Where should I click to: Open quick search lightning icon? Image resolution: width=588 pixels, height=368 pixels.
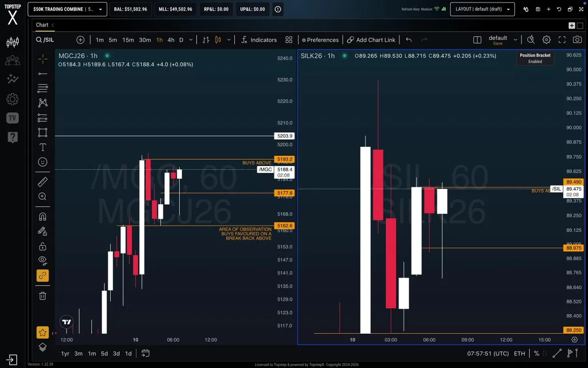pyautogui.click(x=531, y=40)
